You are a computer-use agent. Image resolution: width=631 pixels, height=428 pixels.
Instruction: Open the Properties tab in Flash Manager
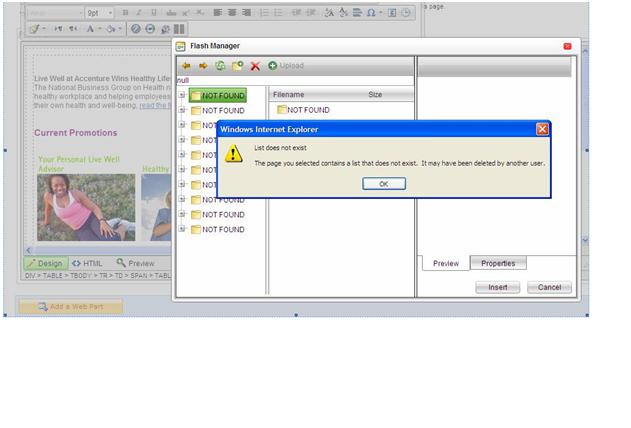(x=498, y=263)
